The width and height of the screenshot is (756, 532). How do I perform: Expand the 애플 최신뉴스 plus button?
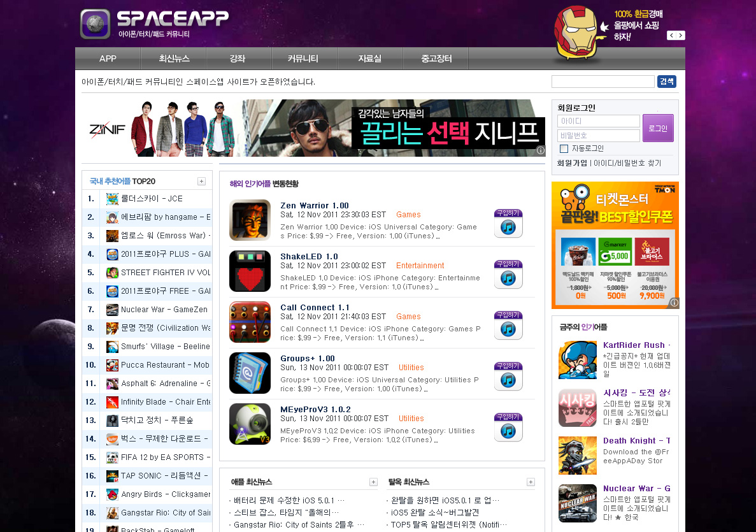(x=373, y=482)
